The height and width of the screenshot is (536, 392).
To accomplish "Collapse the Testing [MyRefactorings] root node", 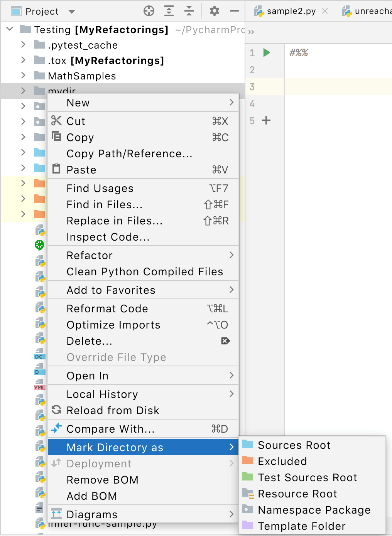I will (10, 29).
